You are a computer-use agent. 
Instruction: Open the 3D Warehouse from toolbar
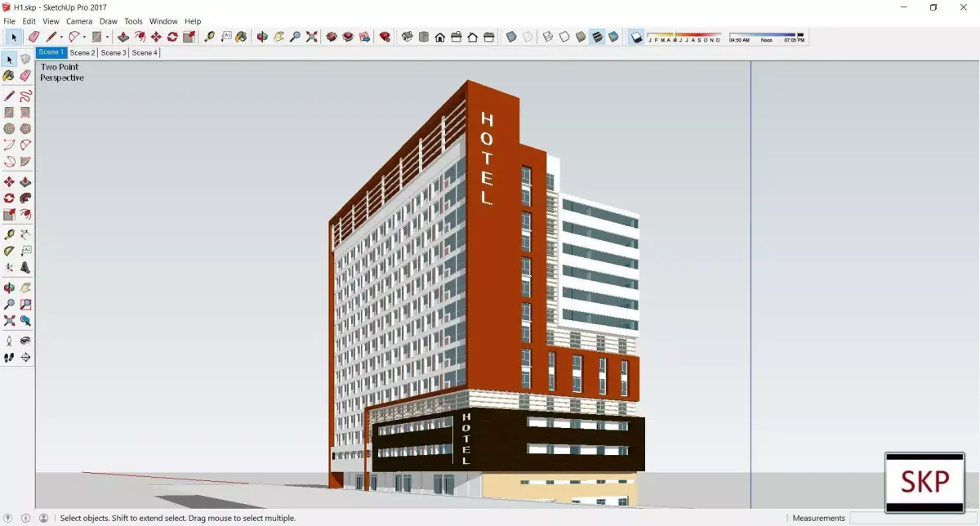[x=332, y=37]
